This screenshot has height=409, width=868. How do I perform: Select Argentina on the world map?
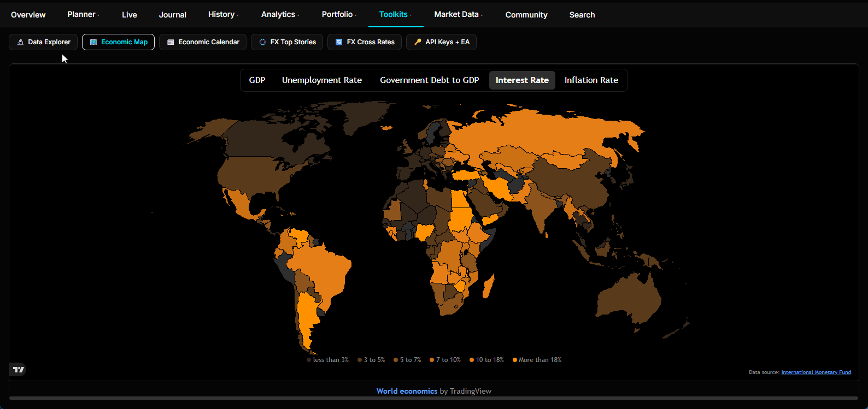pos(307,319)
